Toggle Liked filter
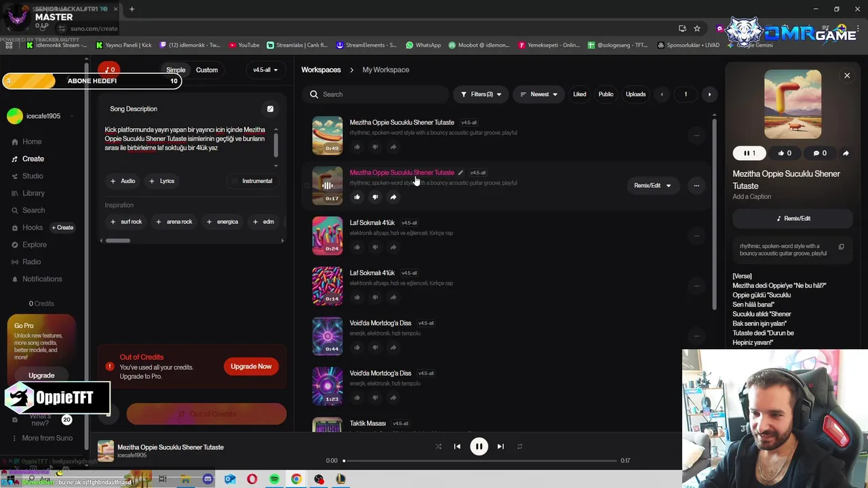 pos(580,94)
